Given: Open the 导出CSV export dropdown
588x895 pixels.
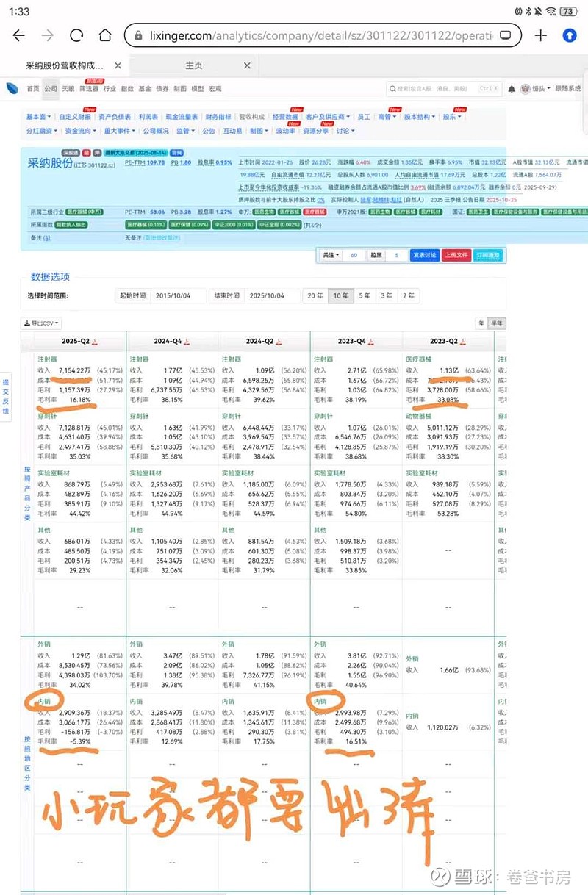Looking at the screenshot, I should tap(43, 323).
